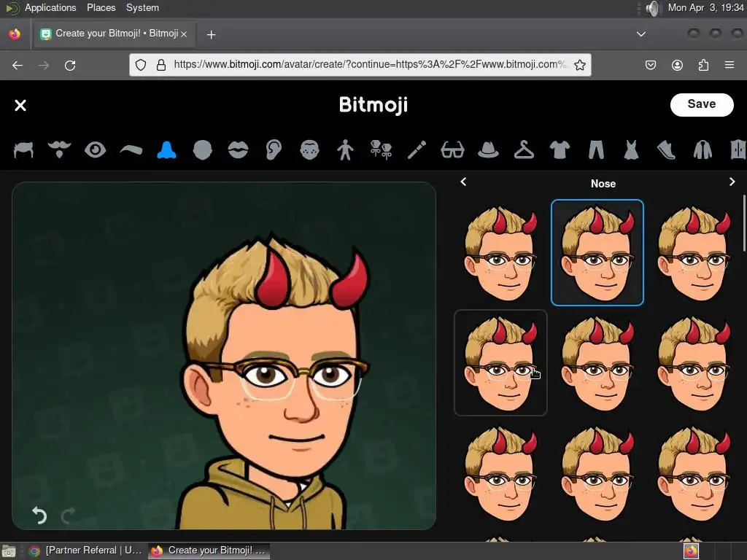This screenshot has height=560, width=747.
Task: Click the volume speaker icon
Action: (654, 8)
